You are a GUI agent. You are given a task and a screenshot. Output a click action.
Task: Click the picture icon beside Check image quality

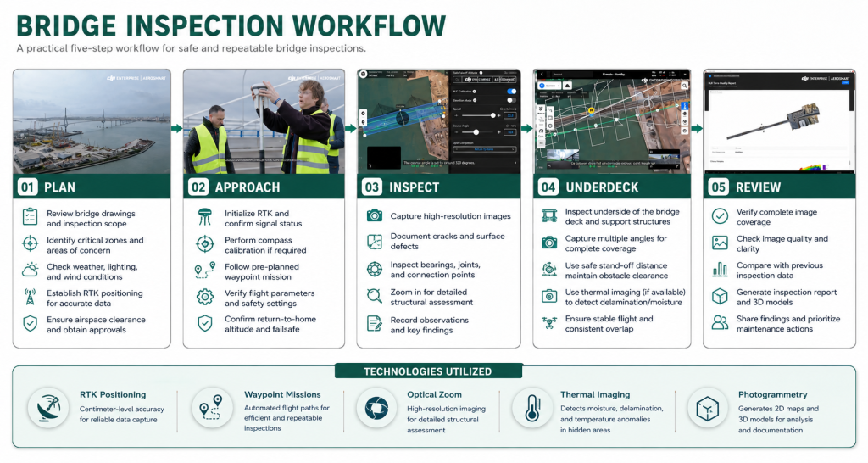tap(720, 243)
